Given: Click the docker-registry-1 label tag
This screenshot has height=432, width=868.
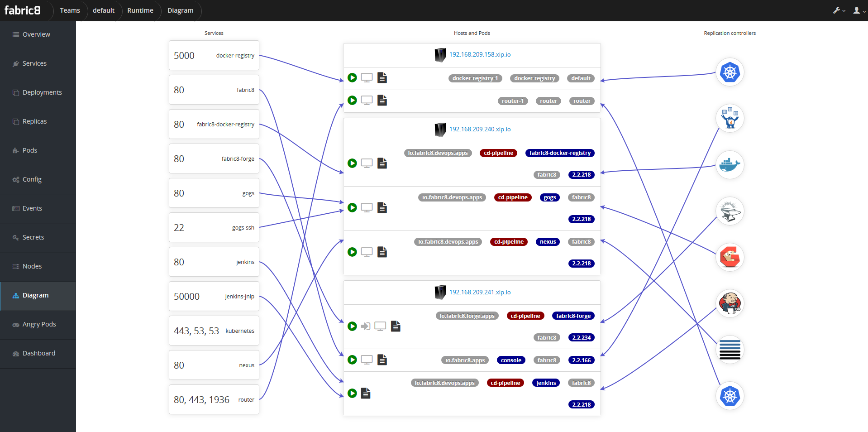Looking at the screenshot, I should point(475,78).
